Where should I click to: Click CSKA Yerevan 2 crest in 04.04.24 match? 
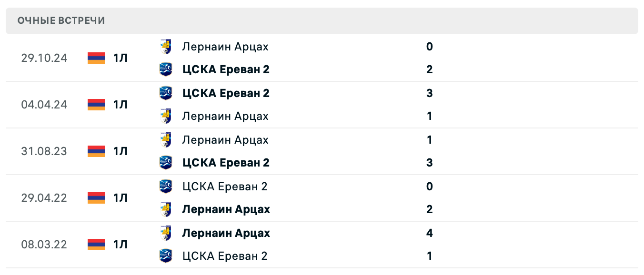166,93
